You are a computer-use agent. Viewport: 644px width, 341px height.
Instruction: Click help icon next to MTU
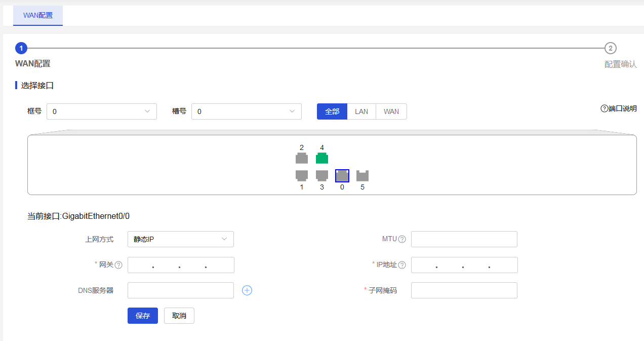(402, 239)
